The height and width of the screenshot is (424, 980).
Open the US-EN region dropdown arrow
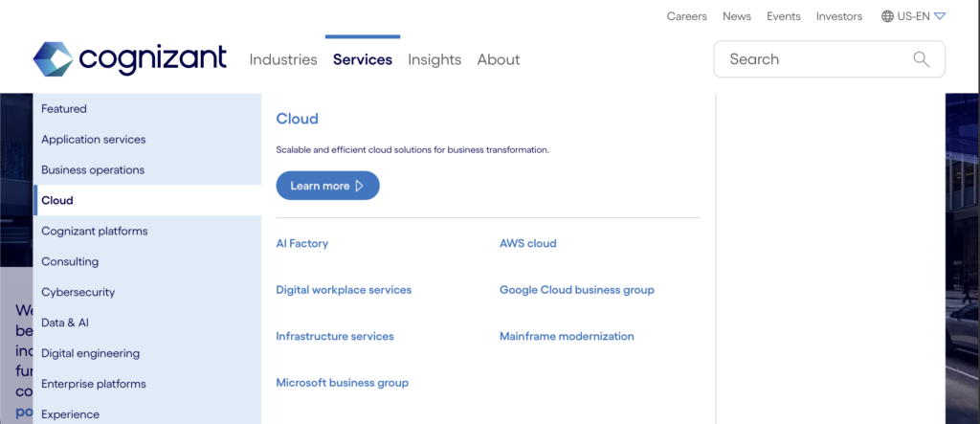pos(940,16)
